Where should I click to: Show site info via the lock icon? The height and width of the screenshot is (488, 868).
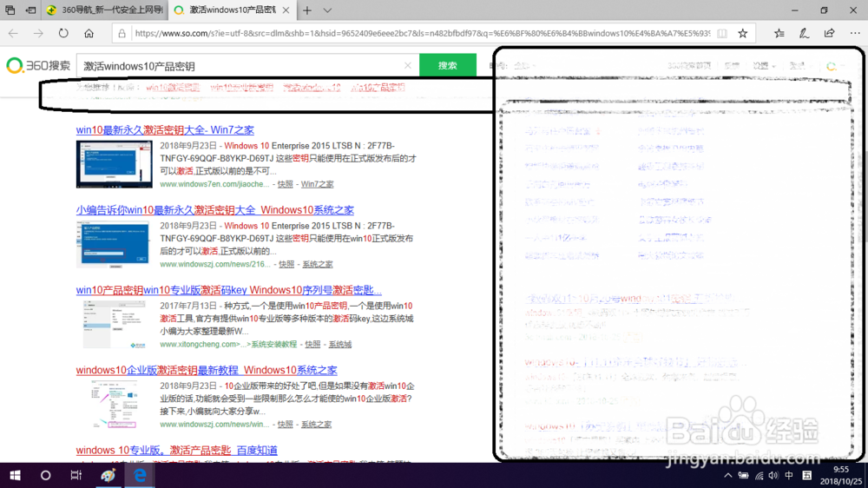(122, 33)
